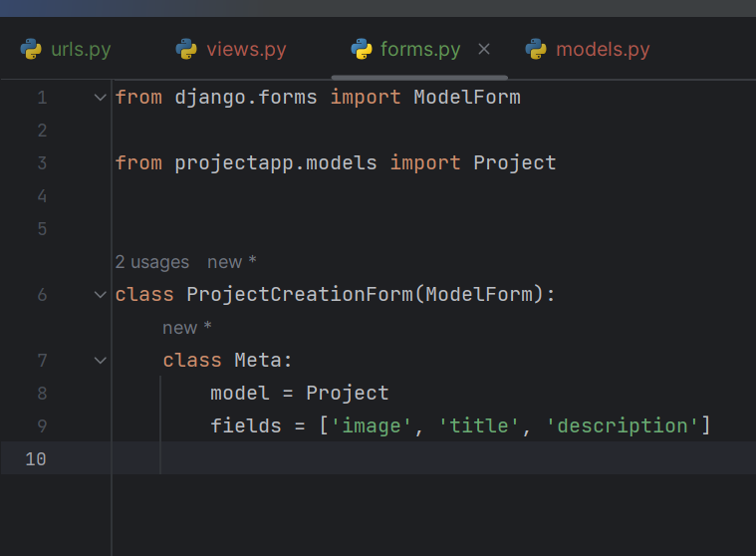
Task: Collapse the imports fold arrow on line 1
Action: tap(101, 98)
